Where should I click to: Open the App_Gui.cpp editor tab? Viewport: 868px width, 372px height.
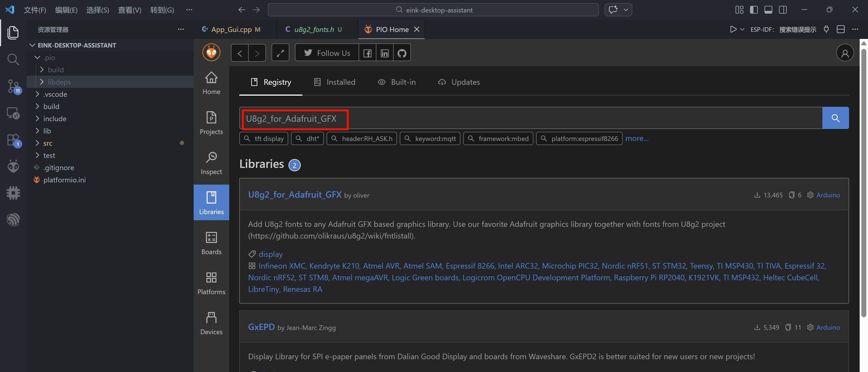pyautogui.click(x=231, y=30)
